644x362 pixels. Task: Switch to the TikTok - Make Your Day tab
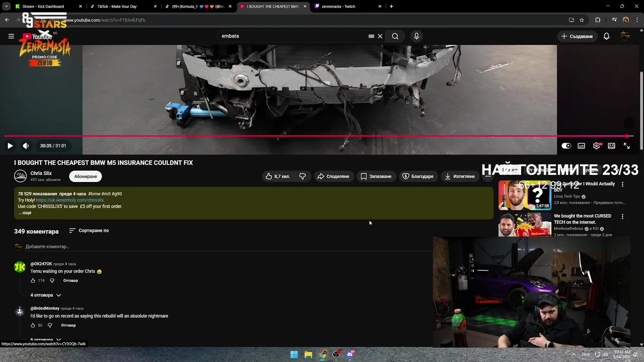(123, 7)
